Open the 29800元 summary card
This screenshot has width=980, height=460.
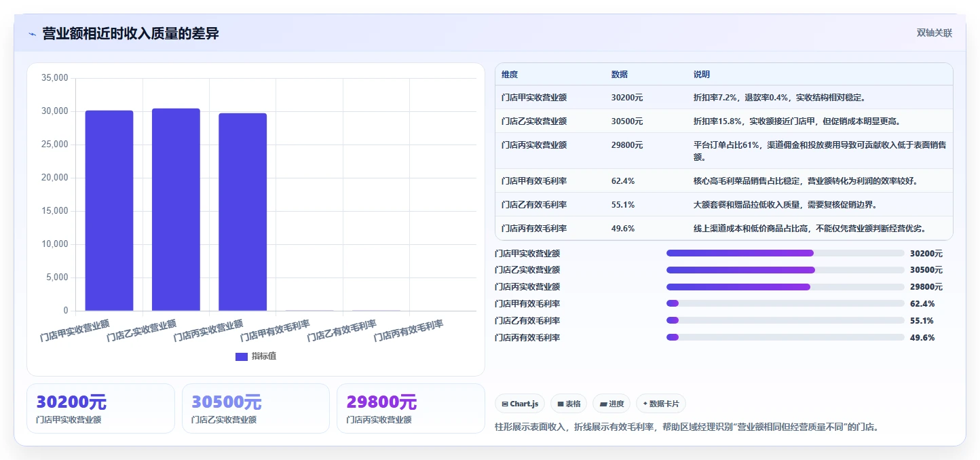click(411, 408)
